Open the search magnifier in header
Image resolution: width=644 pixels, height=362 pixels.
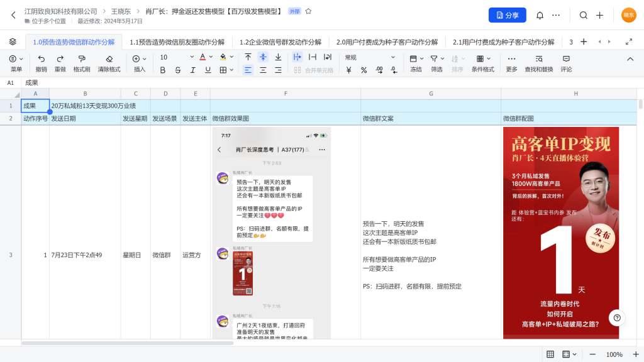(583, 15)
